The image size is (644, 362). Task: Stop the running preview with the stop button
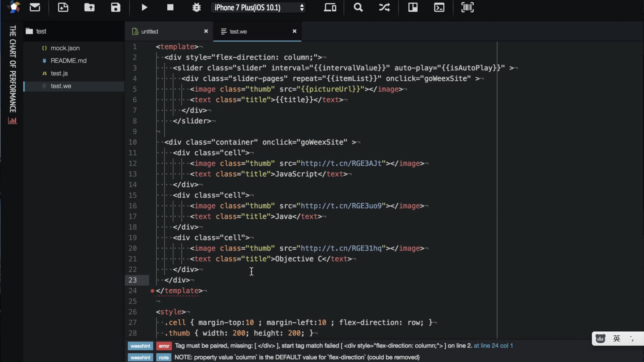[170, 7]
